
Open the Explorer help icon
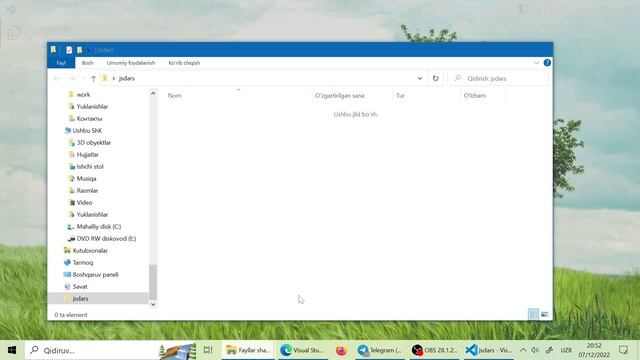click(547, 62)
